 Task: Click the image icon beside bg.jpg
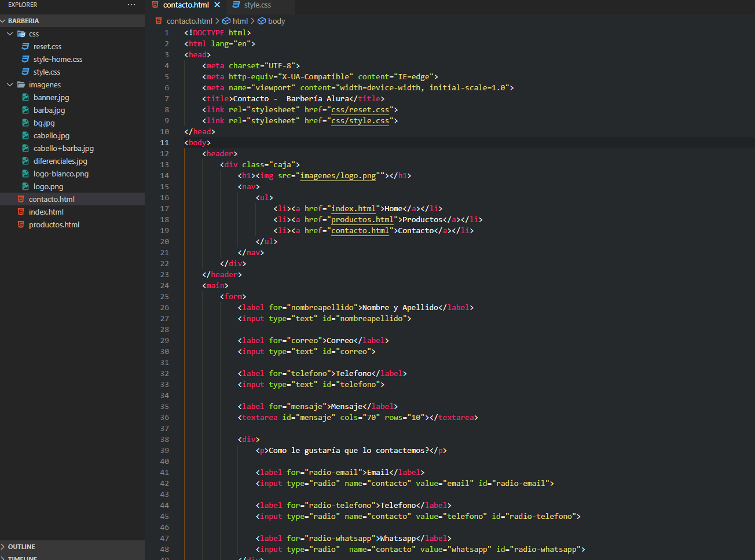tap(25, 123)
